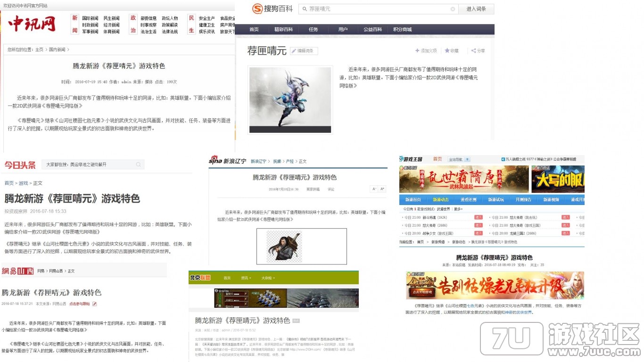This screenshot has width=644, height=362.
Task: Open the character image on Sogou Baike
Action: (290, 99)
